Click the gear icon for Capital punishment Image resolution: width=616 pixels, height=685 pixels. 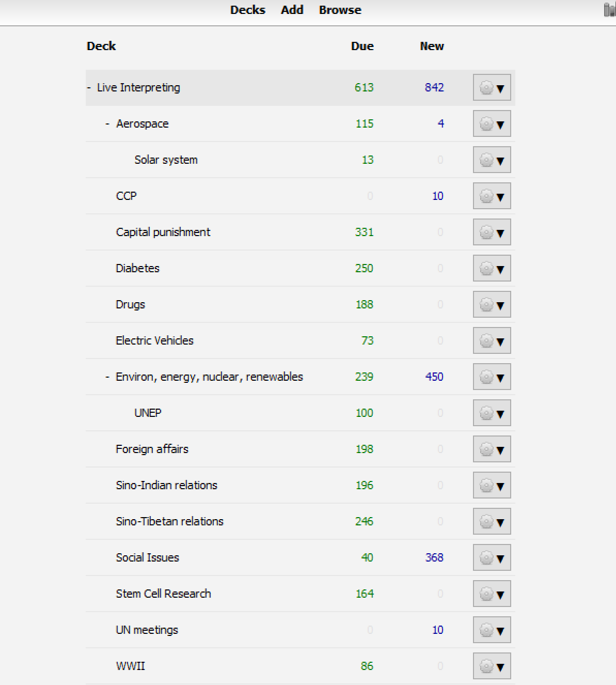tap(492, 232)
